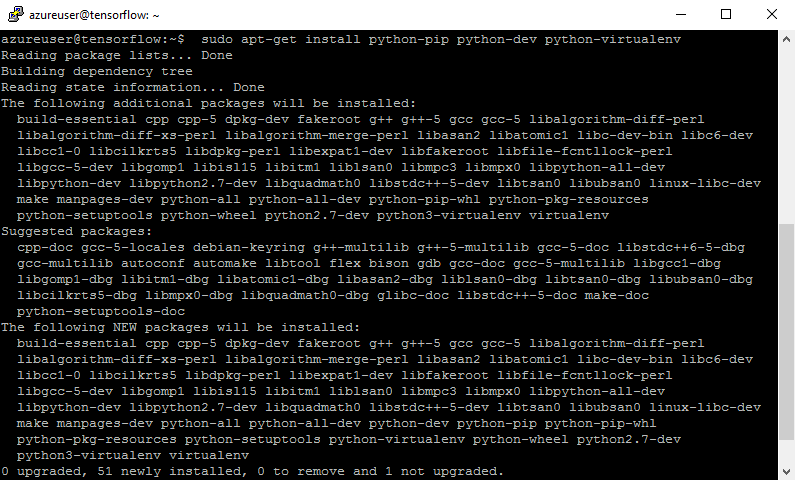Click the 'Building dependency tree' line

click(x=97, y=71)
